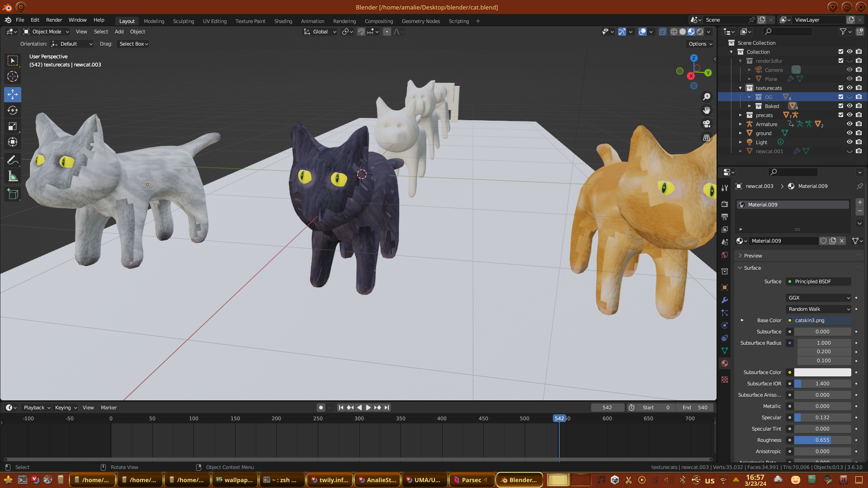This screenshot has width=868, height=488.
Task: Toggle camera view in viewport
Action: [x=707, y=124]
